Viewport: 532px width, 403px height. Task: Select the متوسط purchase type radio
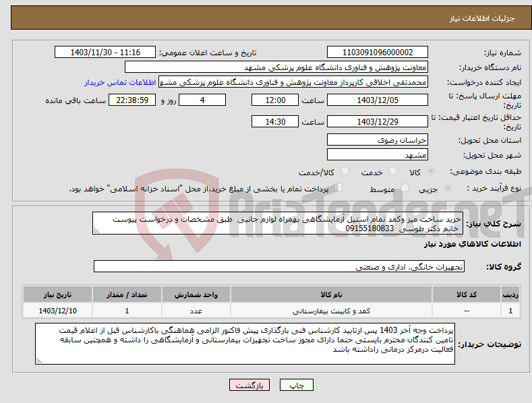pyautogui.click(x=405, y=187)
